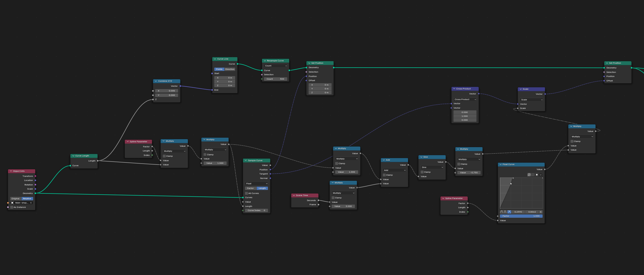The image size is (644, 275).
Task: Enable Clamp in the Sine node
Action: 422,172
